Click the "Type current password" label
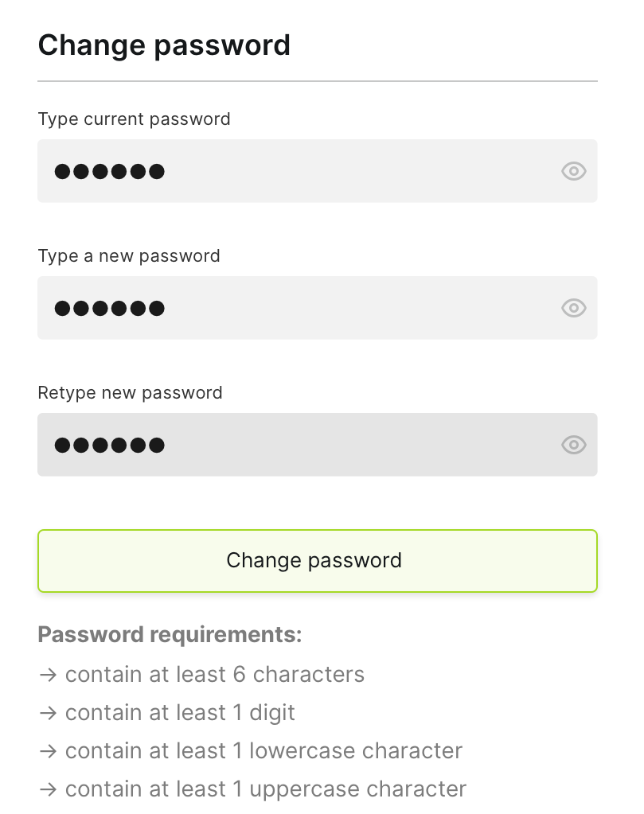This screenshot has height=814, width=644. 134,119
